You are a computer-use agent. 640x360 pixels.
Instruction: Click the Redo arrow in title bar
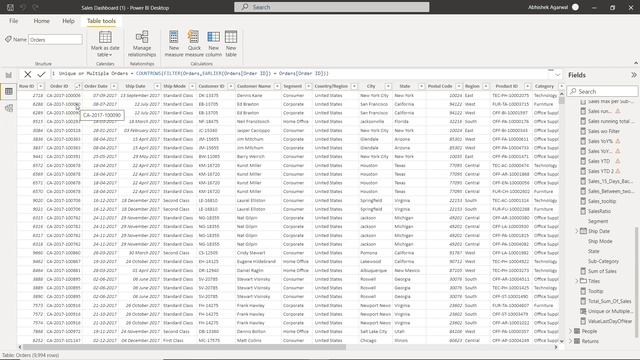pyautogui.click(x=36, y=7)
